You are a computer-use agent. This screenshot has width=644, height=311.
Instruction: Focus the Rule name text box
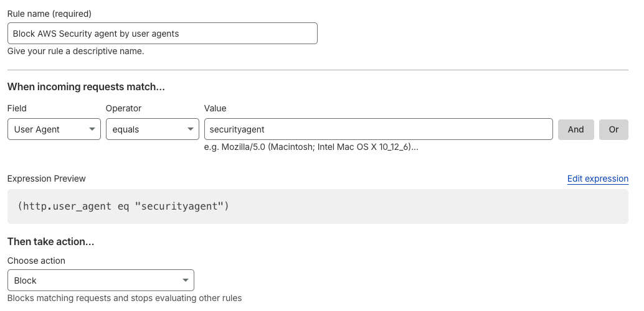pyautogui.click(x=162, y=34)
